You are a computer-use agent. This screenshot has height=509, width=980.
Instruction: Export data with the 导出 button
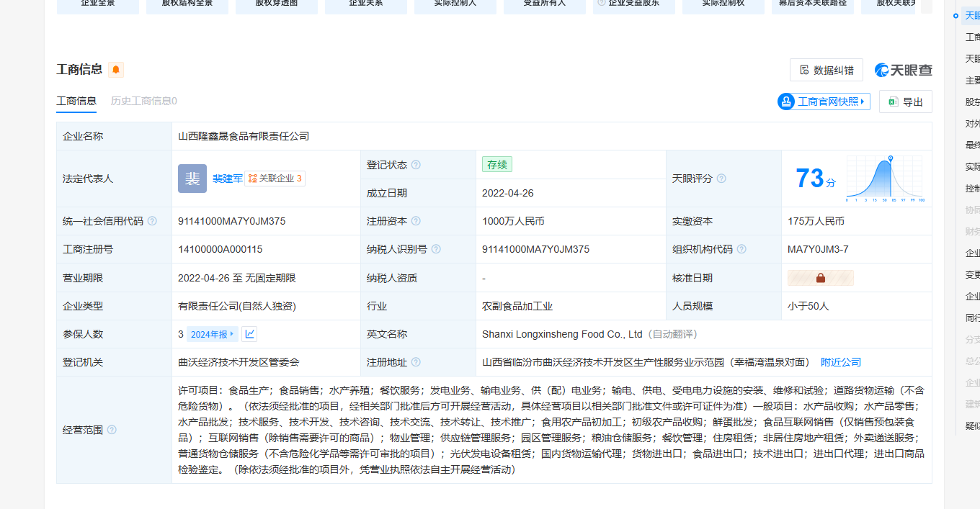coord(906,102)
